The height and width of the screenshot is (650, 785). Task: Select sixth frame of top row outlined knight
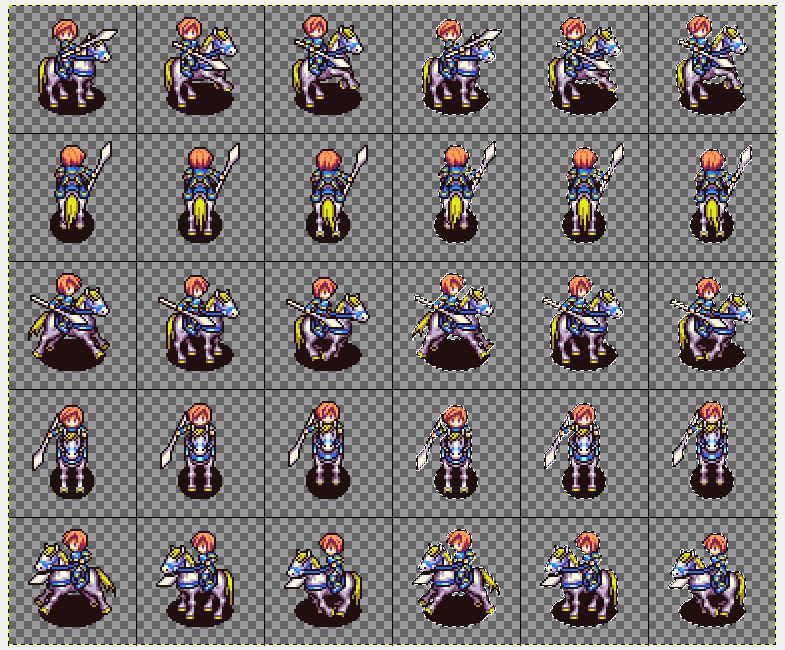pyautogui.click(x=712, y=65)
